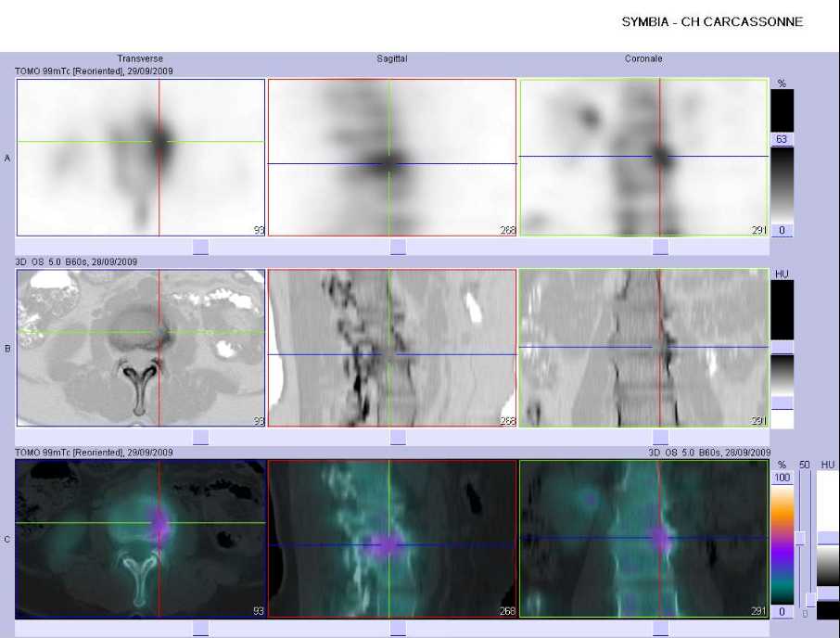This screenshot has width=840, height=638.
Task: Select the row C fused transverse view
Action: pos(141,539)
